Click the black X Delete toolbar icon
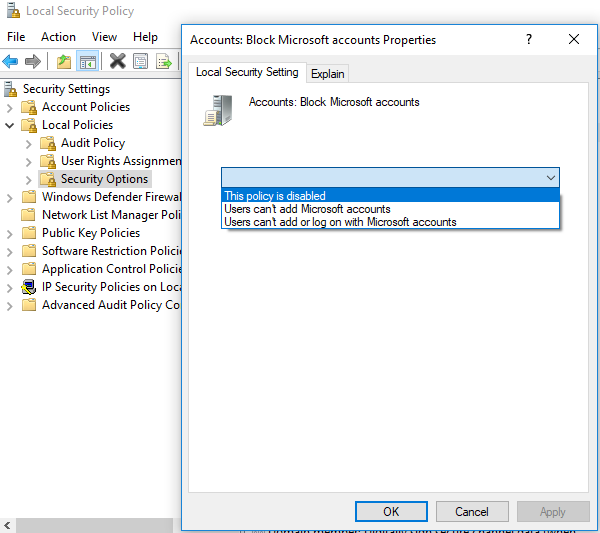The width and height of the screenshot is (600, 533). coord(117,61)
